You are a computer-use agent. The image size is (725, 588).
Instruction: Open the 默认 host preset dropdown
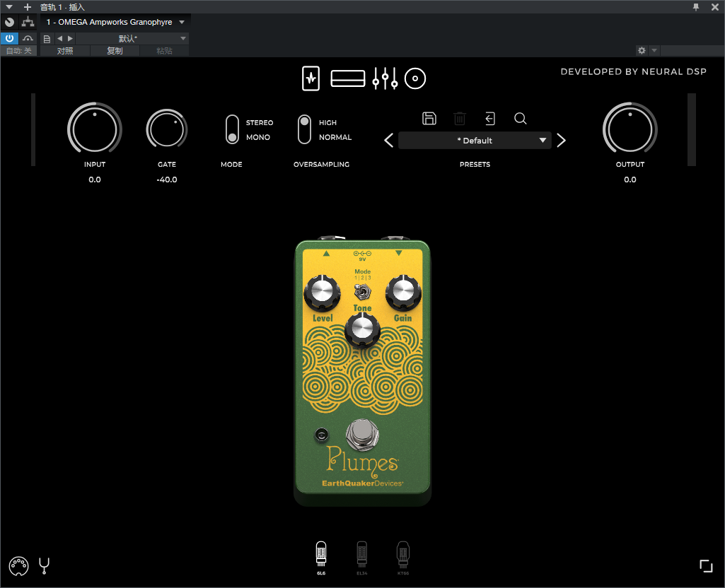pyautogui.click(x=132, y=39)
